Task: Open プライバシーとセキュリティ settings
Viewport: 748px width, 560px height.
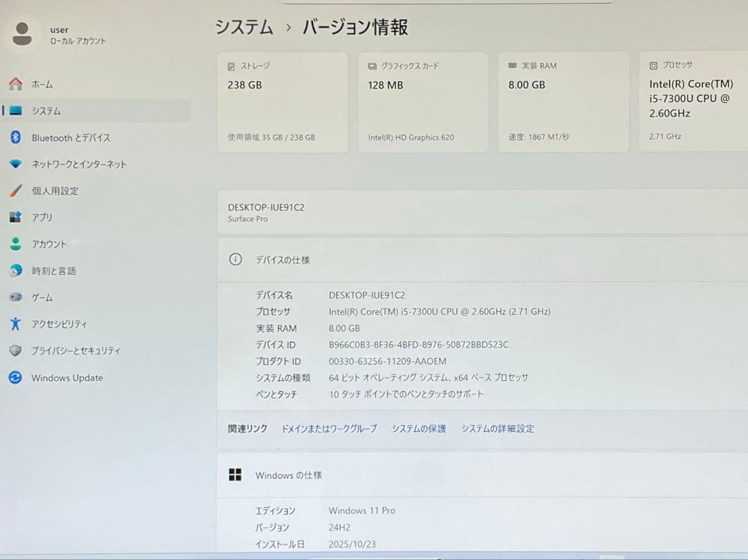Action: pyautogui.click(x=15, y=350)
